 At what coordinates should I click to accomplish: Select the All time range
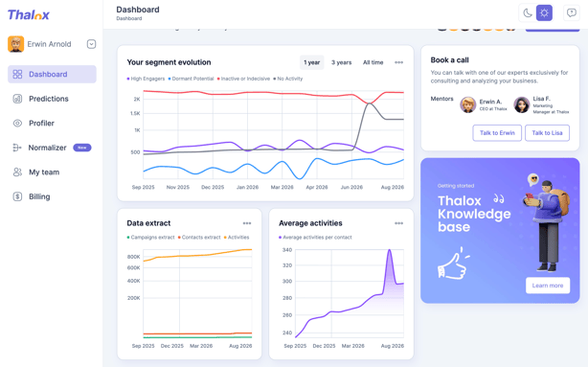(373, 62)
